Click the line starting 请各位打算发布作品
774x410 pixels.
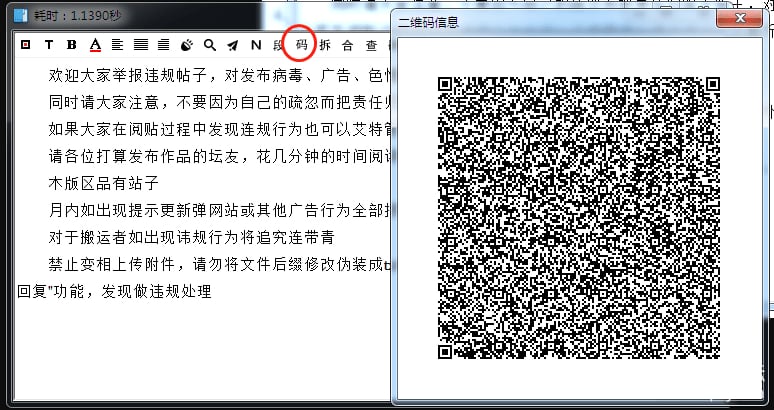(x=220, y=157)
